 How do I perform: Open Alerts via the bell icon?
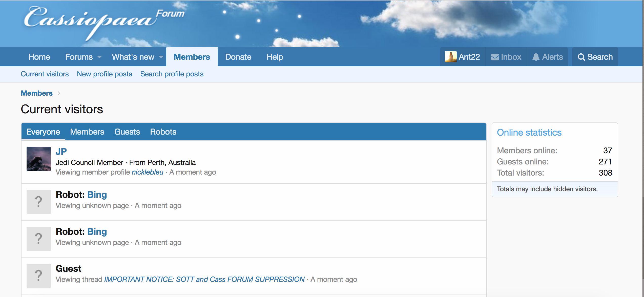click(536, 57)
